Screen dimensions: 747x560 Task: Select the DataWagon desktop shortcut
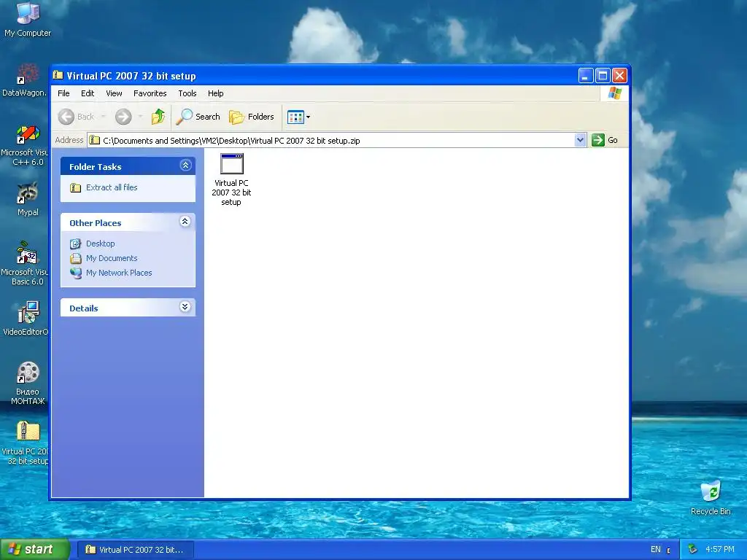click(24, 80)
